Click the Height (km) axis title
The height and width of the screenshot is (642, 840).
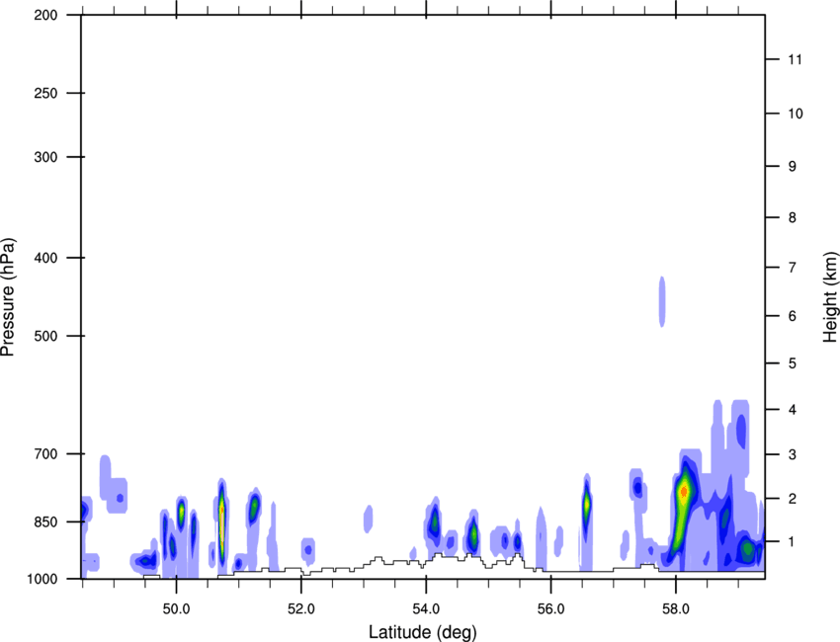pos(830,297)
